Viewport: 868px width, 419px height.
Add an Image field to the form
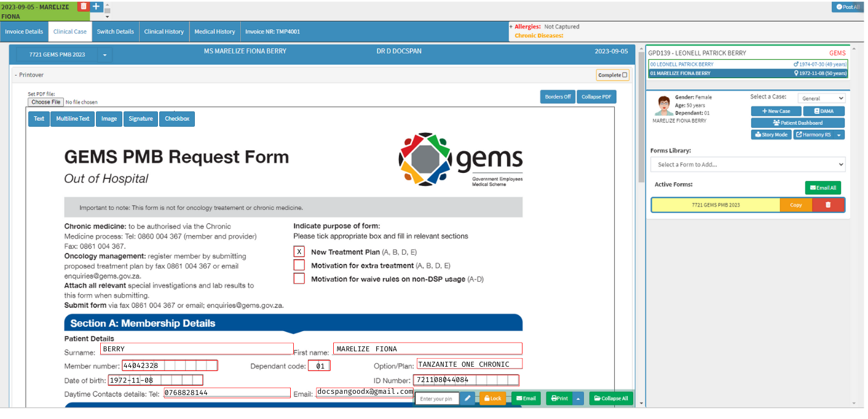coord(109,119)
